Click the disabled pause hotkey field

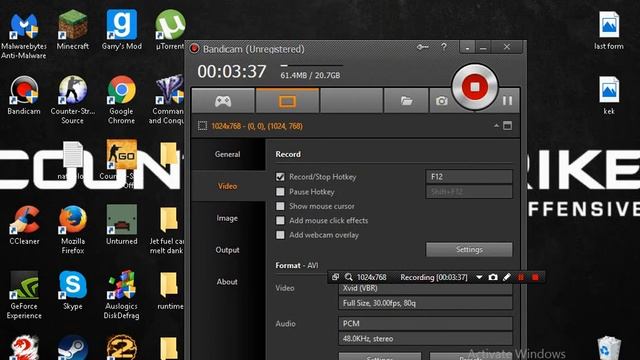[x=469, y=191]
